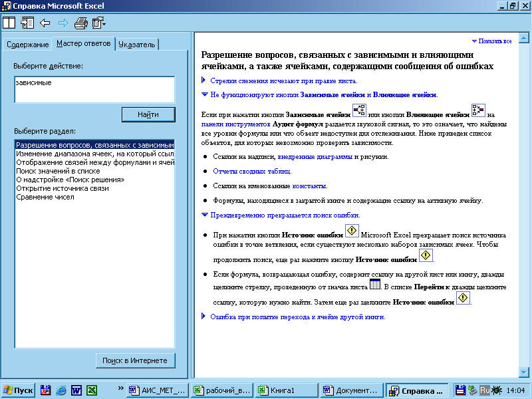Switch to АИС_МЕТ taskbar Word window
532x399 pixels.
click(x=157, y=390)
